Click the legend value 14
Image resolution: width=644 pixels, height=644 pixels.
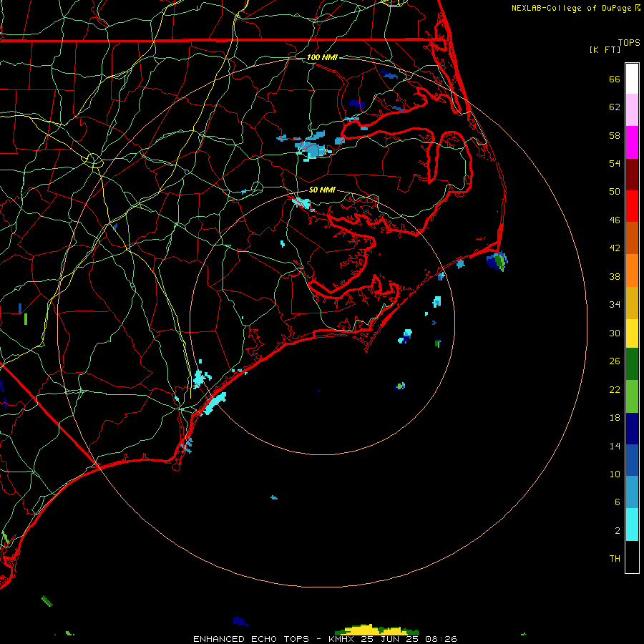615,446
